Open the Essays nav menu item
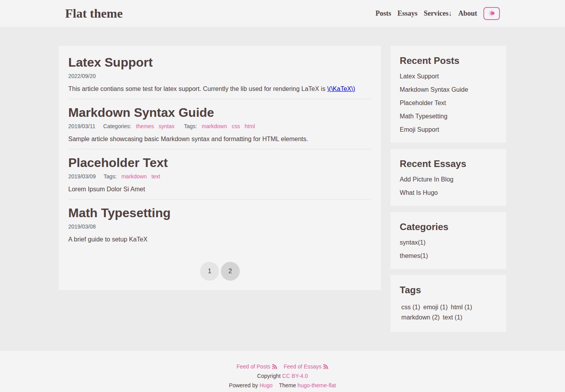This screenshot has height=392, width=565. tap(407, 13)
